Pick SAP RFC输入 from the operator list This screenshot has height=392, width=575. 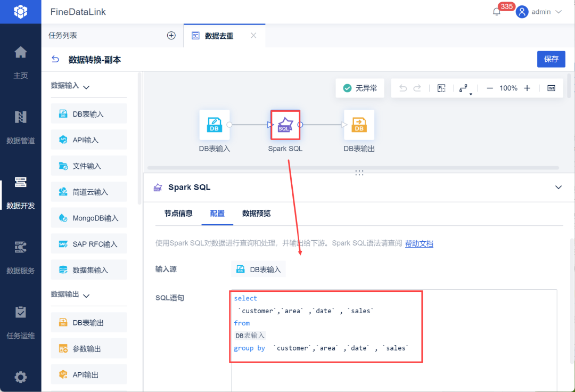[89, 244]
